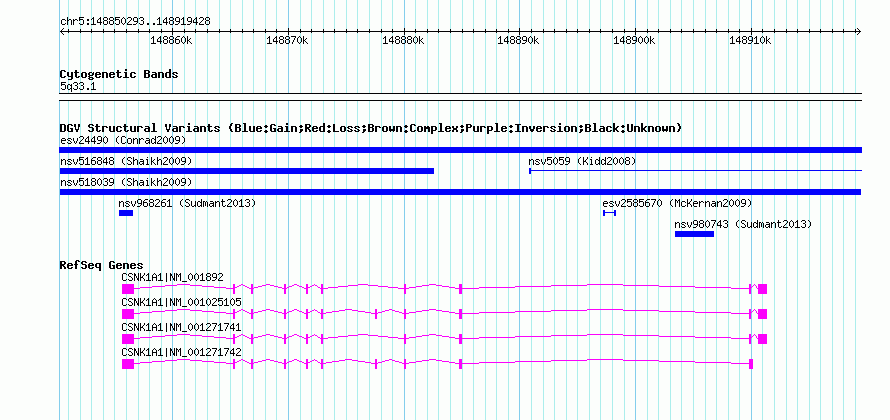This screenshot has height=420, width=890.
Task: Click the thin nsv5059 variant line
Action: [695, 170]
